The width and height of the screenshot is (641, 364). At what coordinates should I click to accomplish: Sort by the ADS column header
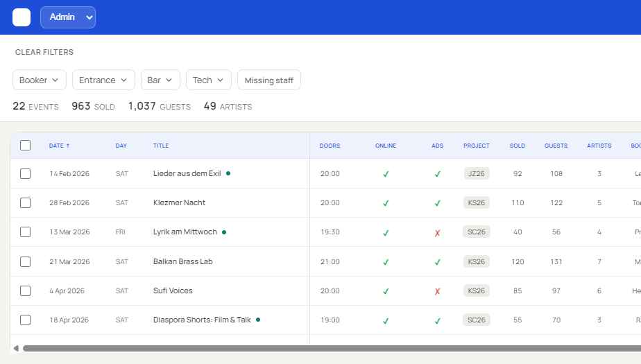[x=437, y=146]
